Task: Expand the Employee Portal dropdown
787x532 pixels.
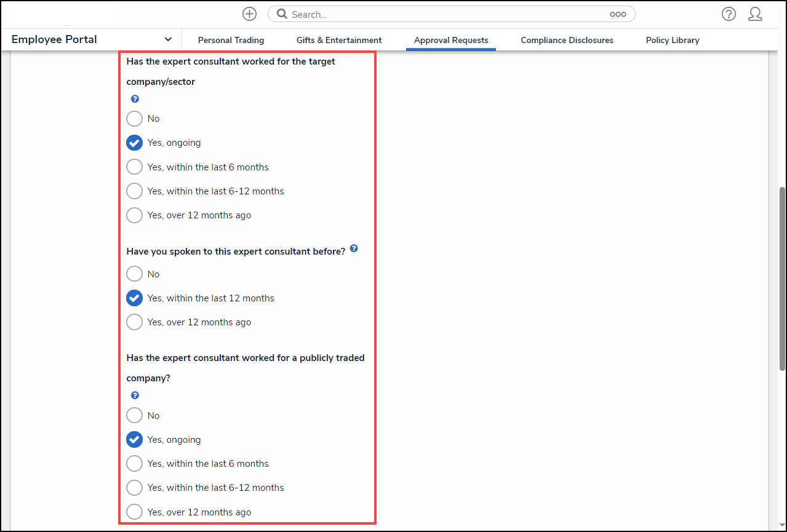Action: tap(168, 39)
